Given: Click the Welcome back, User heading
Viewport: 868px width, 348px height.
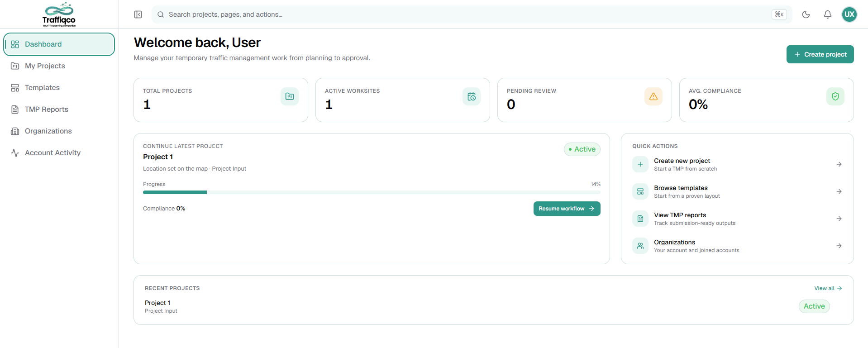Looking at the screenshot, I should 197,43.
